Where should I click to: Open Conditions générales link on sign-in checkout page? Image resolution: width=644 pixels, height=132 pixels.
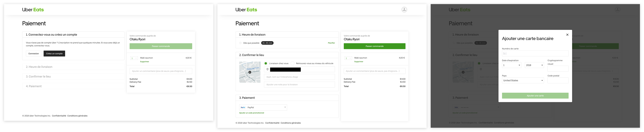pos(77,116)
